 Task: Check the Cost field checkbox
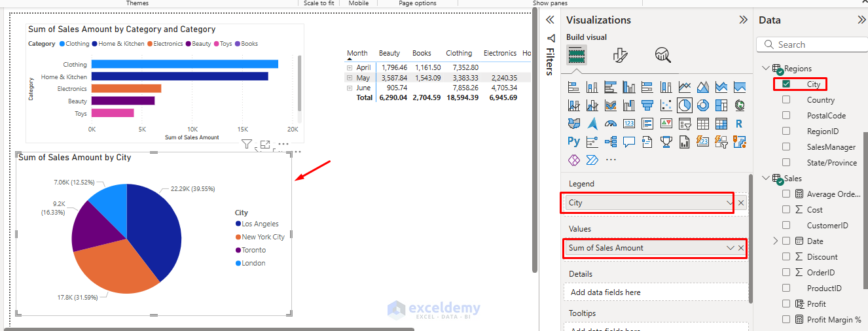786,209
